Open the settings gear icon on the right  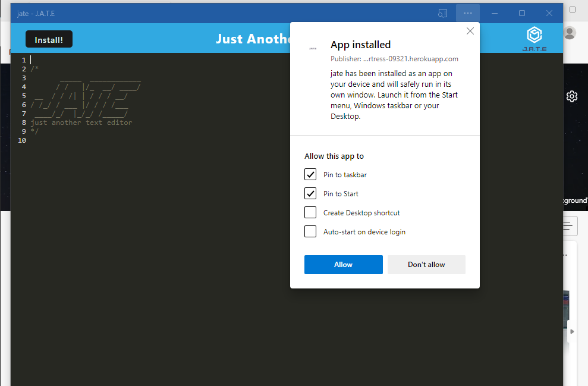pos(571,96)
